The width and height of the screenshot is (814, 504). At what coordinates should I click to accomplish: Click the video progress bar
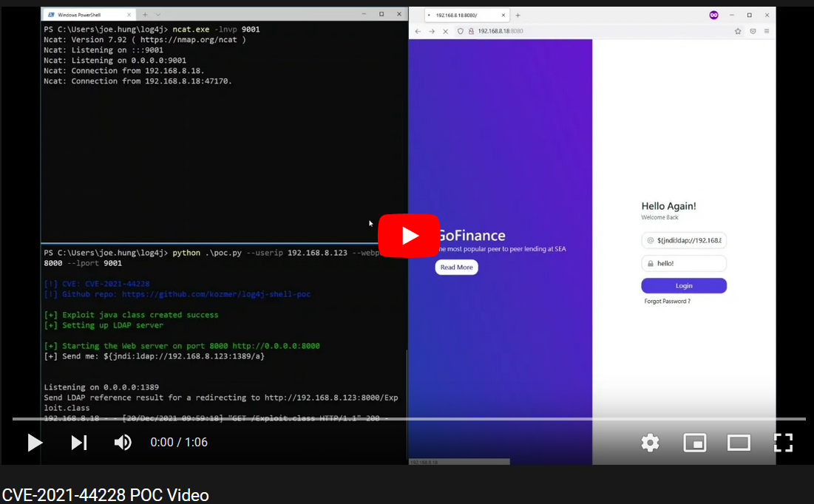point(409,419)
